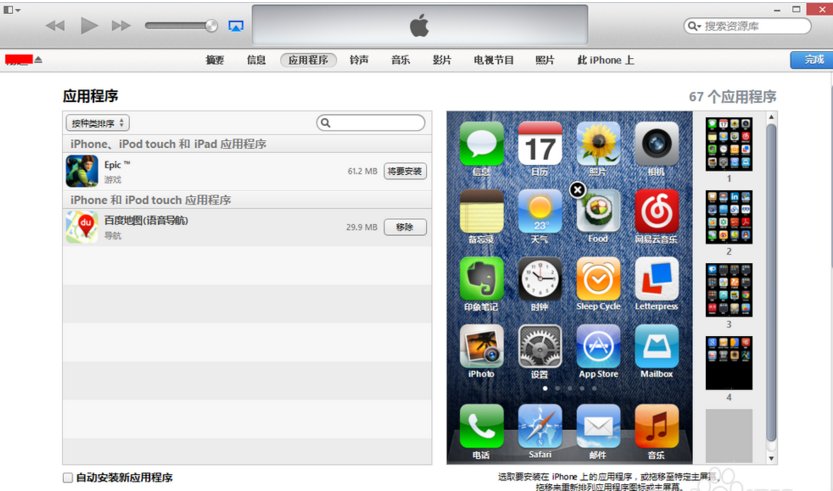Adjust the volume slider knob
This screenshot has width=833, height=491.
pyautogui.click(x=211, y=26)
